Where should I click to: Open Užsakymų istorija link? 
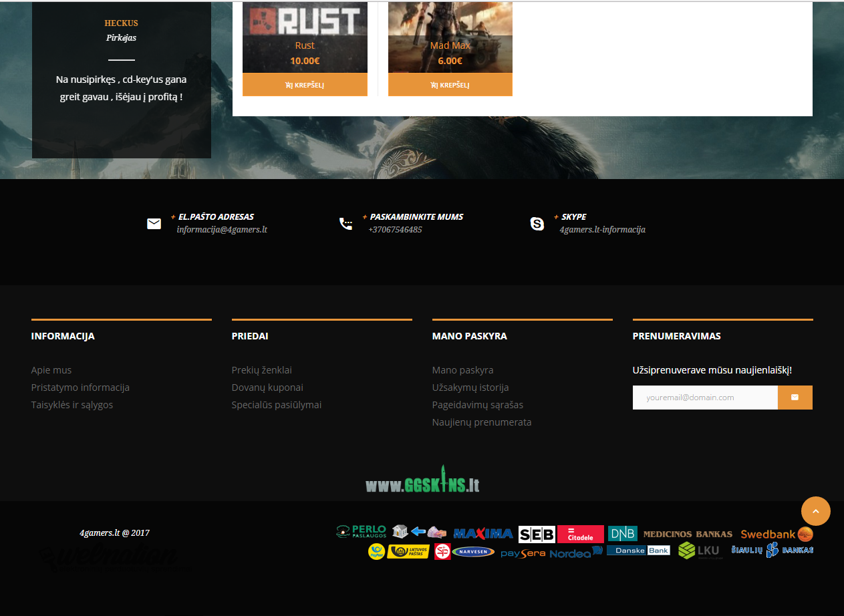470,388
